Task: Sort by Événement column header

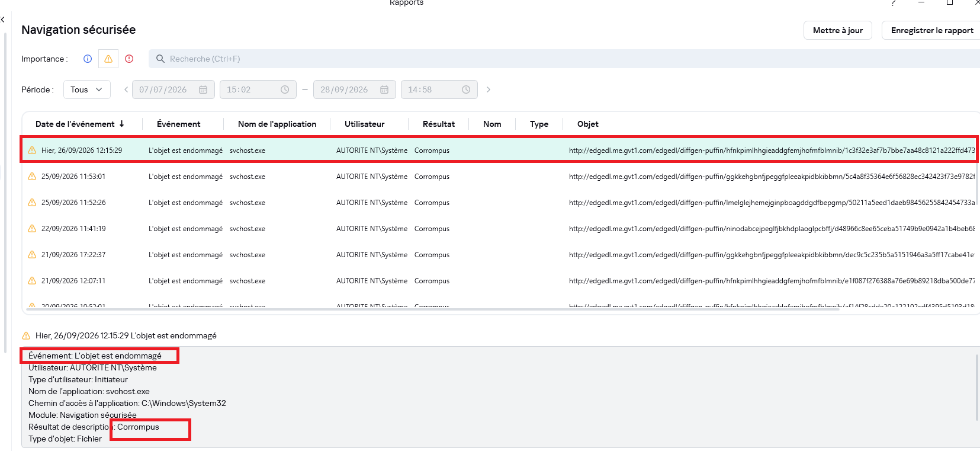Action: pos(178,124)
